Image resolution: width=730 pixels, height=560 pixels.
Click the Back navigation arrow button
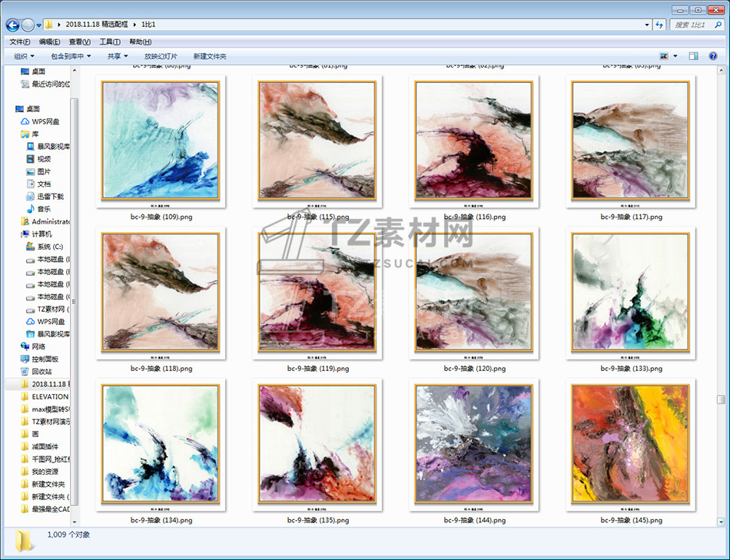coord(12,25)
